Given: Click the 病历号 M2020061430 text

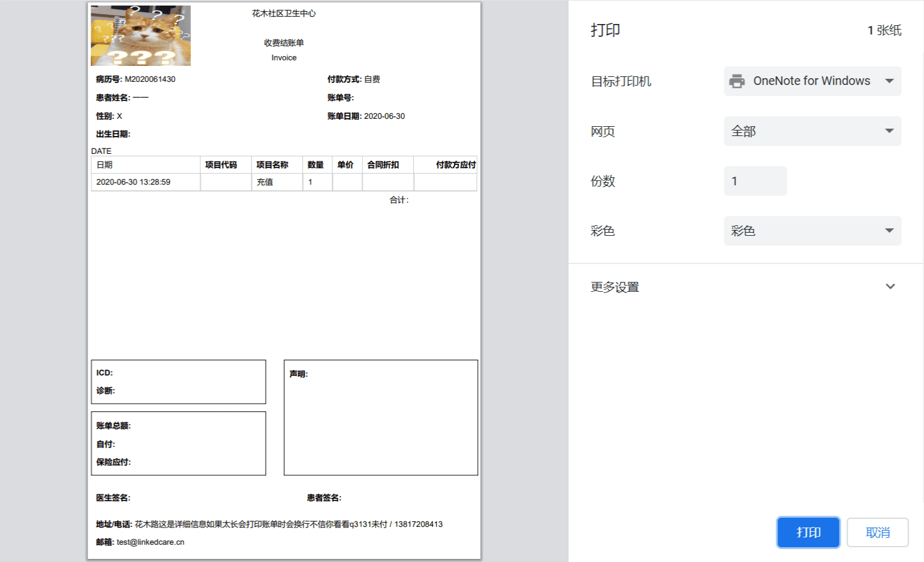Looking at the screenshot, I should (136, 79).
